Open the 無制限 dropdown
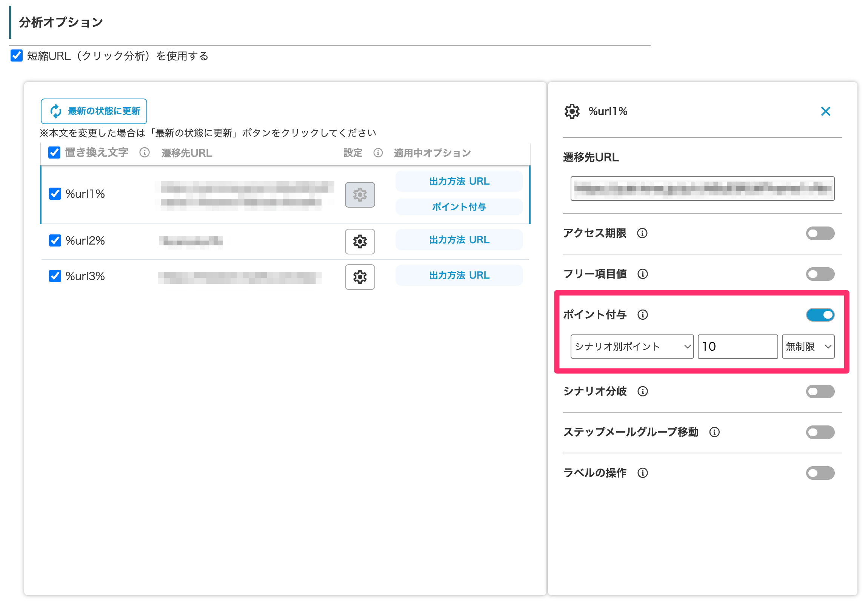868x604 pixels. (x=808, y=347)
